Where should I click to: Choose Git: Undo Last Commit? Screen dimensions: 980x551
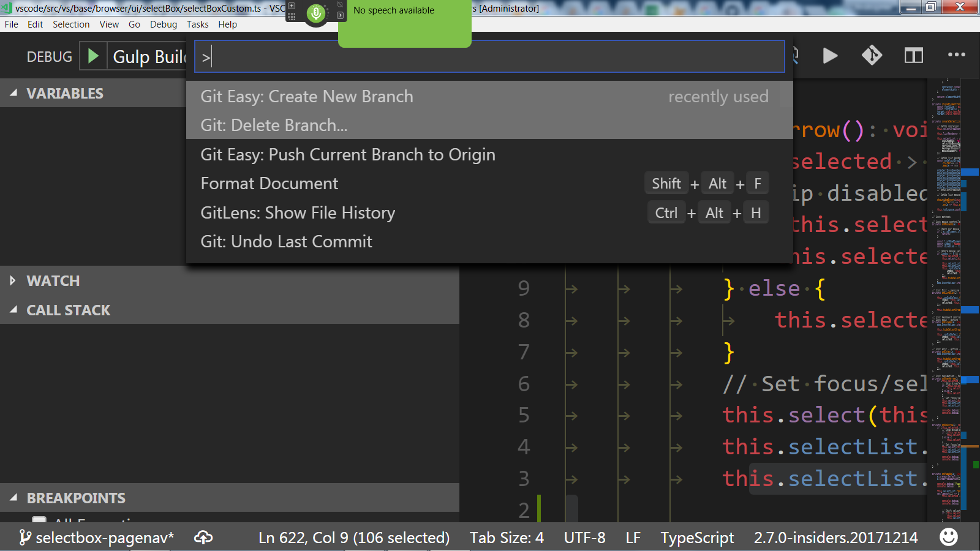[489, 241]
